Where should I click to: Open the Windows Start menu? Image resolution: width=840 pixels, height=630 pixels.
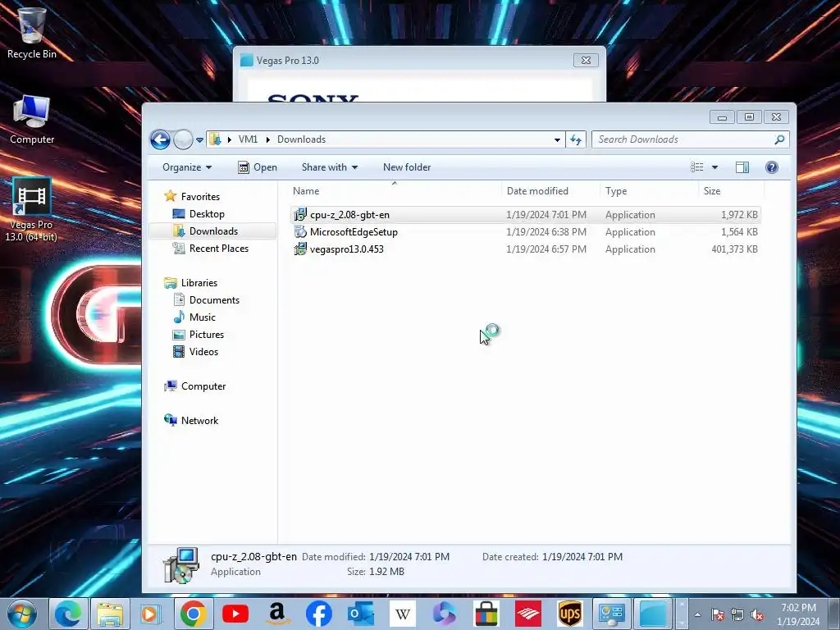[x=22, y=614]
